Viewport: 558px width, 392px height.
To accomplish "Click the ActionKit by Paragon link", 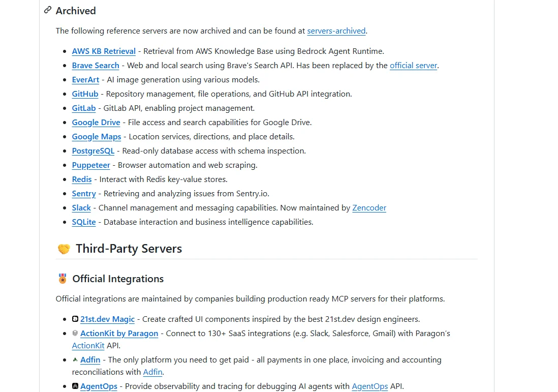I will click(119, 334).
